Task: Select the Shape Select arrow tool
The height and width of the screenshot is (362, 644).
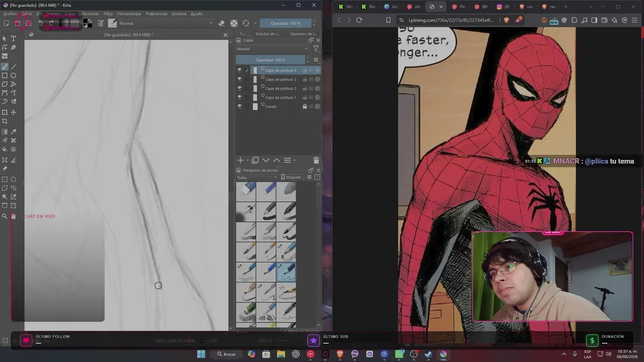Action: (5, 39)
